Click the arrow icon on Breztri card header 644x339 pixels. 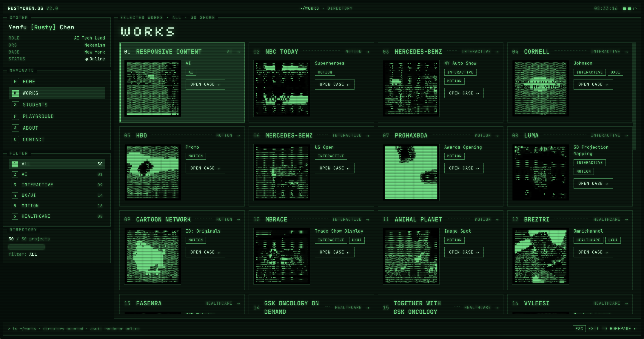(626, 219)
